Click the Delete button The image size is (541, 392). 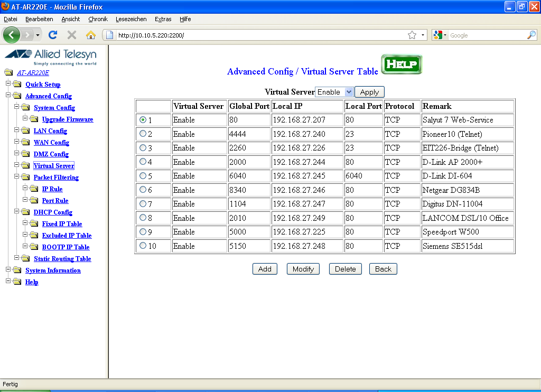point(345,269)
